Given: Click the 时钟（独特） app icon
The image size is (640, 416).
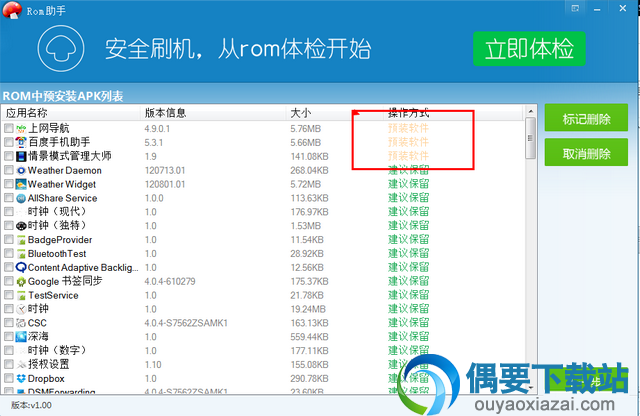Looking at the screenshot, I should click(21, 226).
